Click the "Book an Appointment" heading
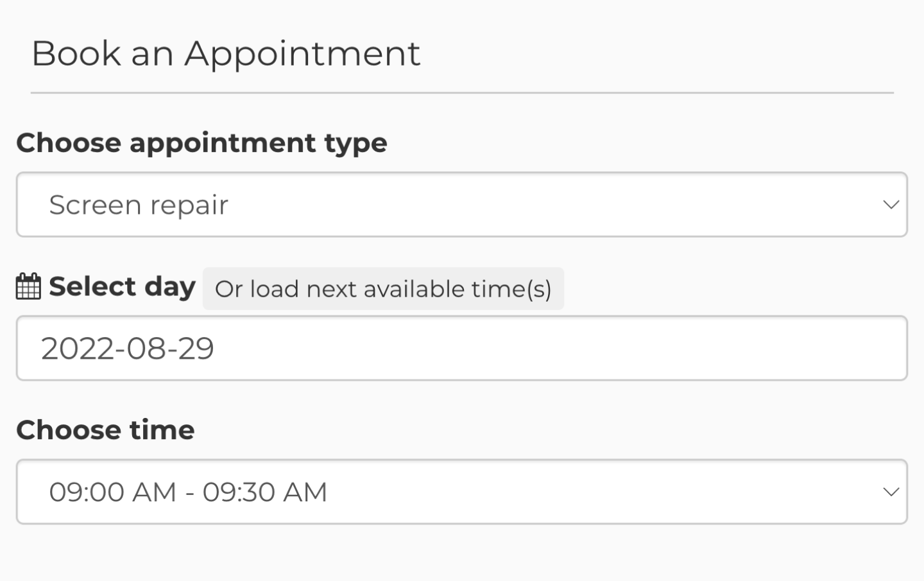 [x=226, y=53]
